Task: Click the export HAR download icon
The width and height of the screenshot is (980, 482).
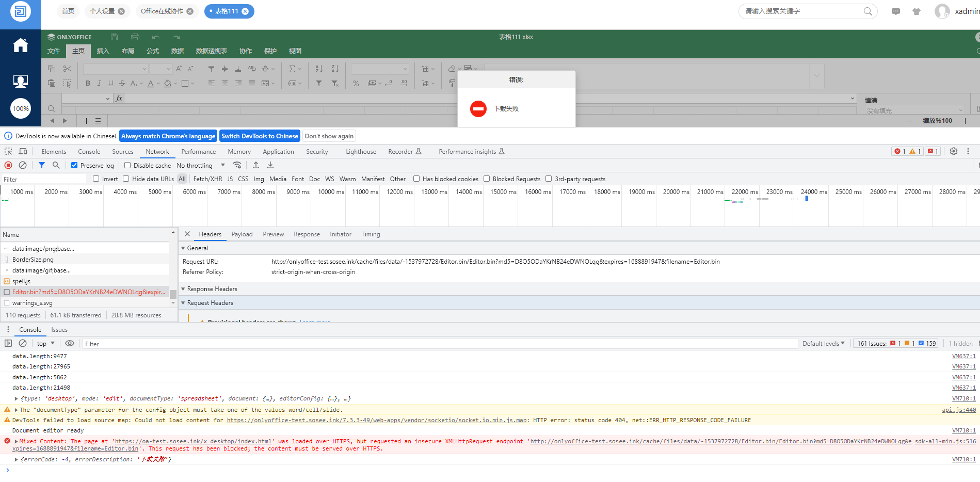Action: point(270,165)
